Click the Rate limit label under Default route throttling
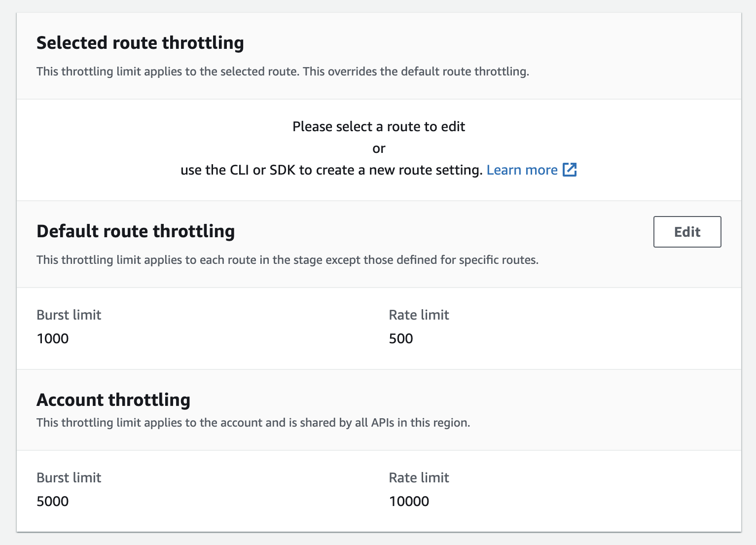Image resolution: width=756 pixels, height=545 pixels. coord(419,315)
